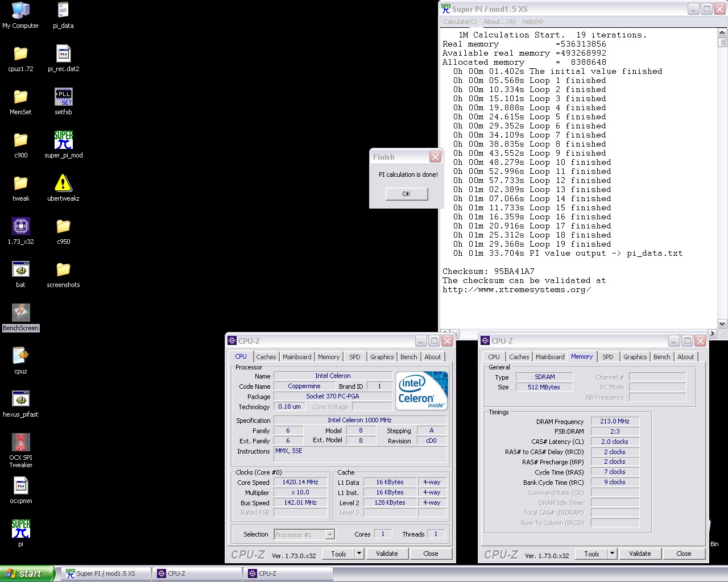Image resolution: width=728 pixels, height=582 pixels.
Task: Switch to Mainboard tab in right CPU-Z
Action: [550, 357]
